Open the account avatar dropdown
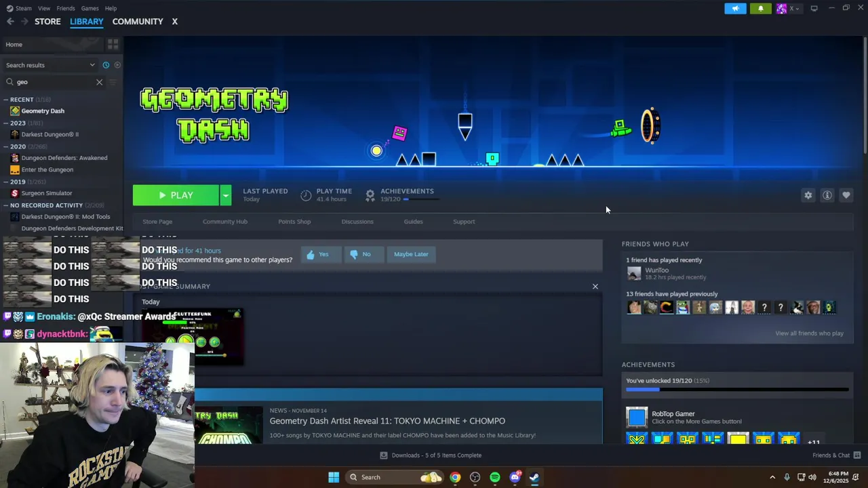The width and height of the screenshot is (868, 488). pyautogui.click(x=788, y=8)
